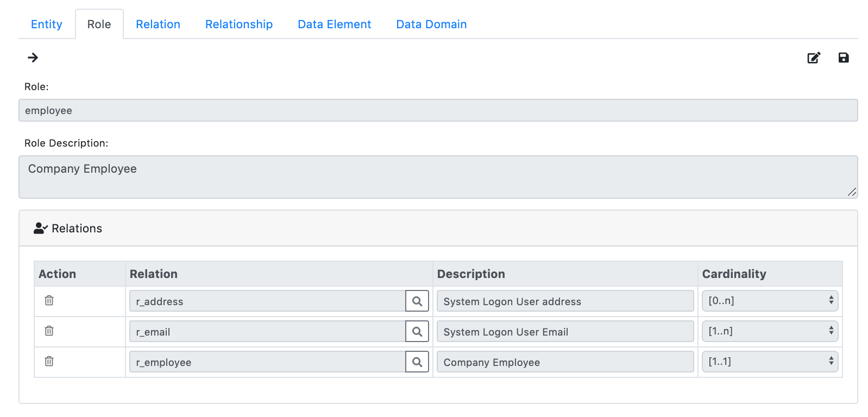The width and height of the screenshot is (868, 417).
Task: Switch to the Relation tab
Action: [x=158, y=24]
